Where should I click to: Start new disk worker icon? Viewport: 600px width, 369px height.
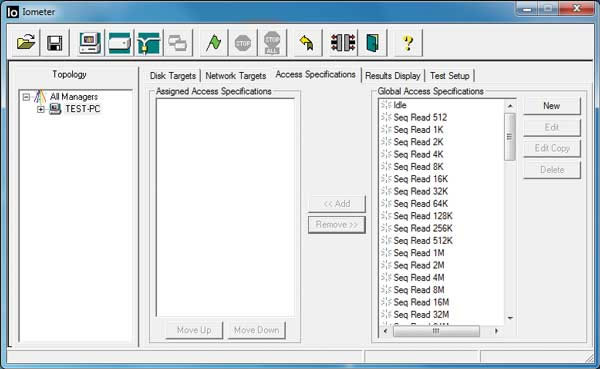(x=119, y=42)
